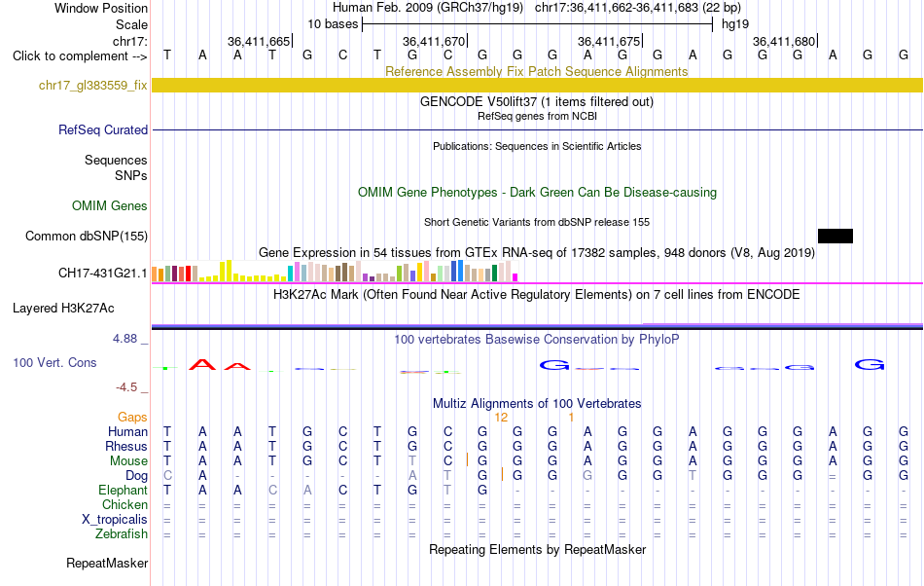Click the GENCODE V50lift37 track title
Screen dimensions: 924x586
click(x=536, y=101)
